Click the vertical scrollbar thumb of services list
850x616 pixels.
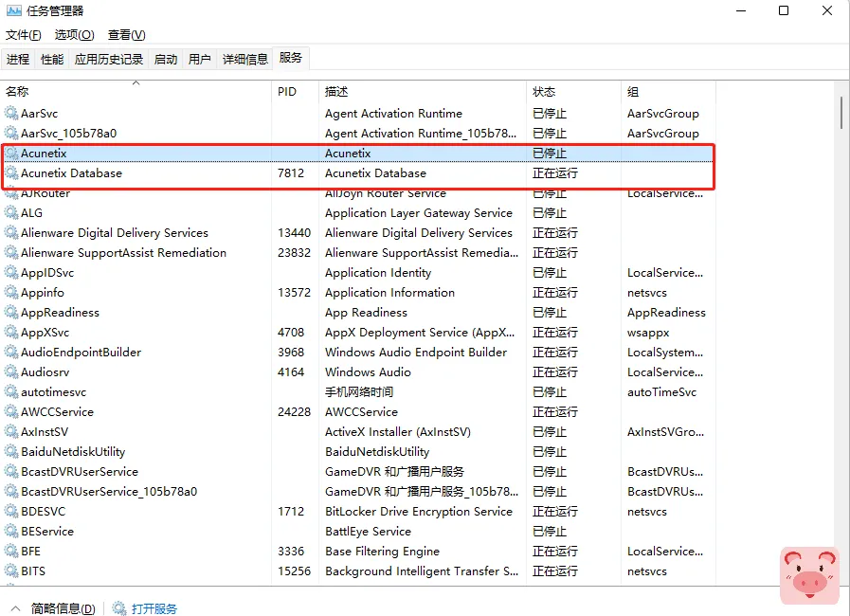(x=841, y=113)
